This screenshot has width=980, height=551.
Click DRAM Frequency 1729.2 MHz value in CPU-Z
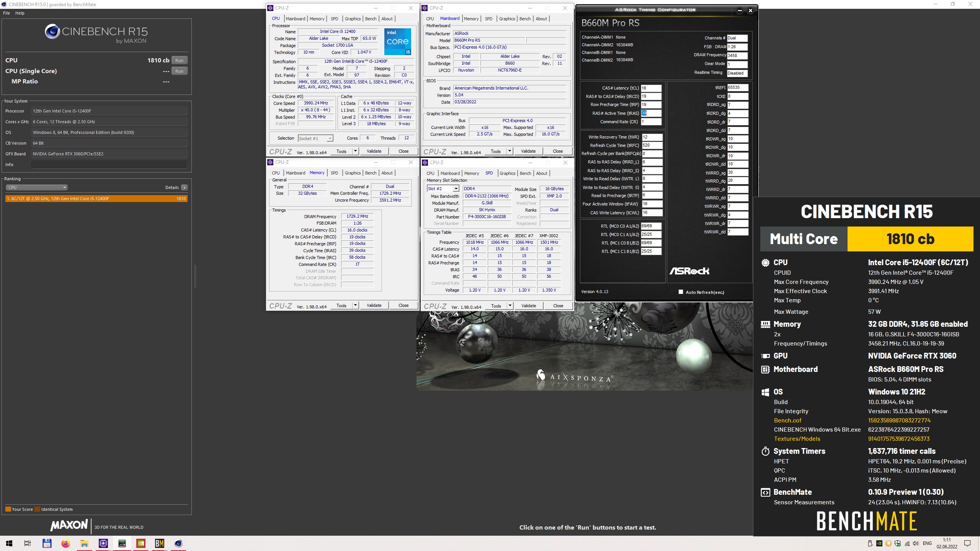coord(357,217)
